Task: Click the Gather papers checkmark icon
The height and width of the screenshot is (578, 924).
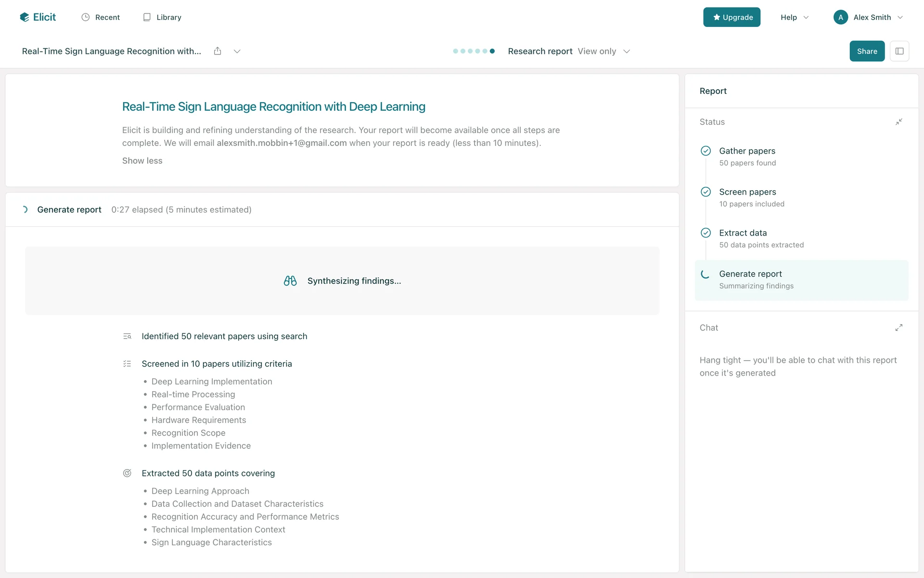Action: [x=706, y=151]
